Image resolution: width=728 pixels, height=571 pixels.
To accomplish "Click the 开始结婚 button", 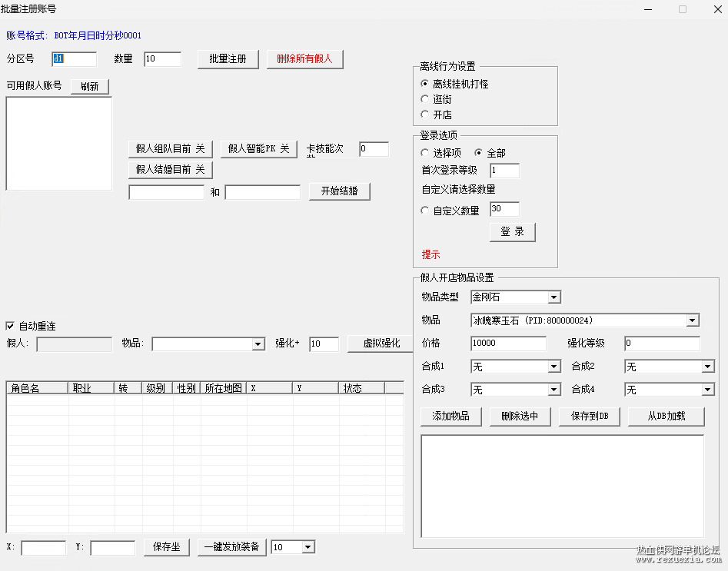I will tap(339, 191).
